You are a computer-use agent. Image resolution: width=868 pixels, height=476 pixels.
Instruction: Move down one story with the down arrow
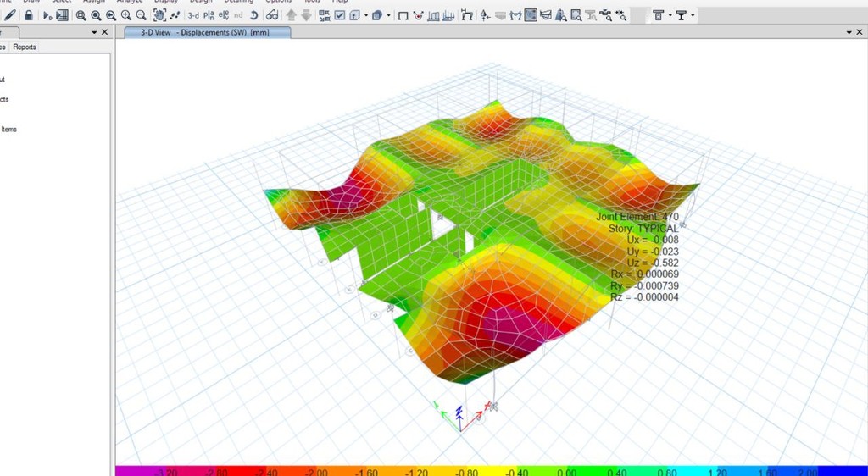click(x=306, y=15)
